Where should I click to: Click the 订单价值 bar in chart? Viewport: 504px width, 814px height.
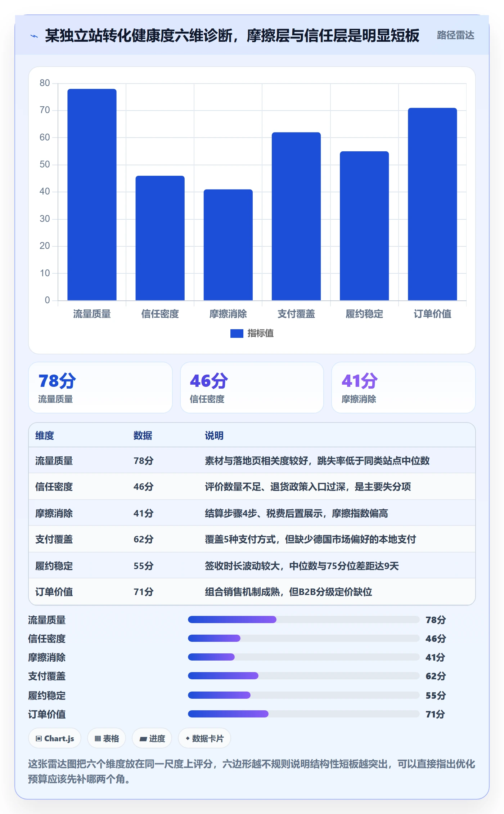(x=432, y=204)
